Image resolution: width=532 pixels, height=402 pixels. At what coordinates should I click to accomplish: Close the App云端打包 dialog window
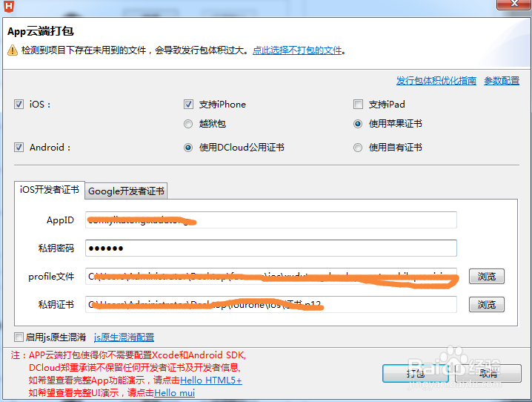click(514, 4)
